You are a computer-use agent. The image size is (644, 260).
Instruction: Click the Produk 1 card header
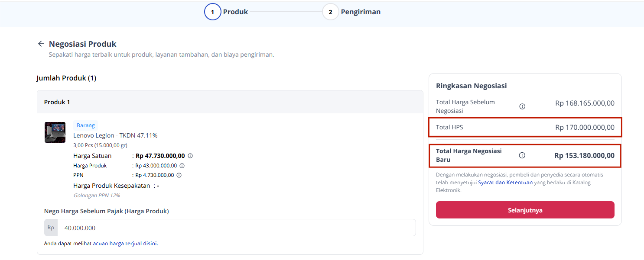point(230,102)
